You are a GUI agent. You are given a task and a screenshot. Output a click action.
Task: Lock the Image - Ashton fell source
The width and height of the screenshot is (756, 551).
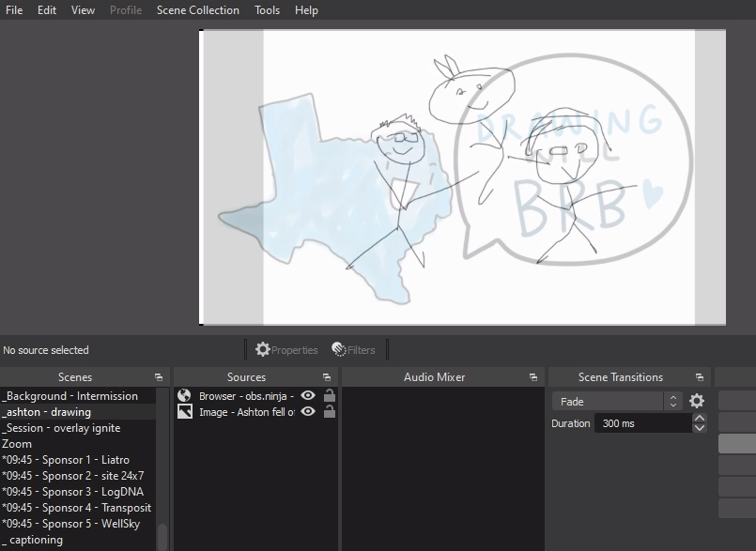click(330, 412)
